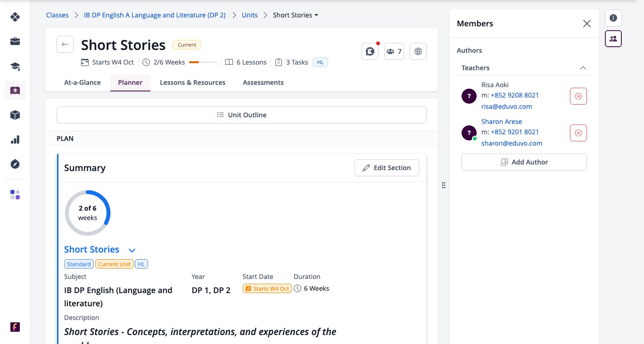The image size is (644, 344).
Task: Toggle the members panel people icon
Action: click(x=613, y=39)
